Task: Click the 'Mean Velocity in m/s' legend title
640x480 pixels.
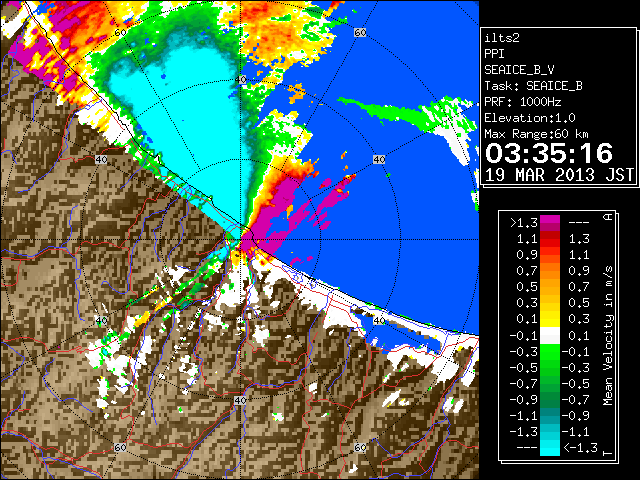Action: [x=608, y=336]
